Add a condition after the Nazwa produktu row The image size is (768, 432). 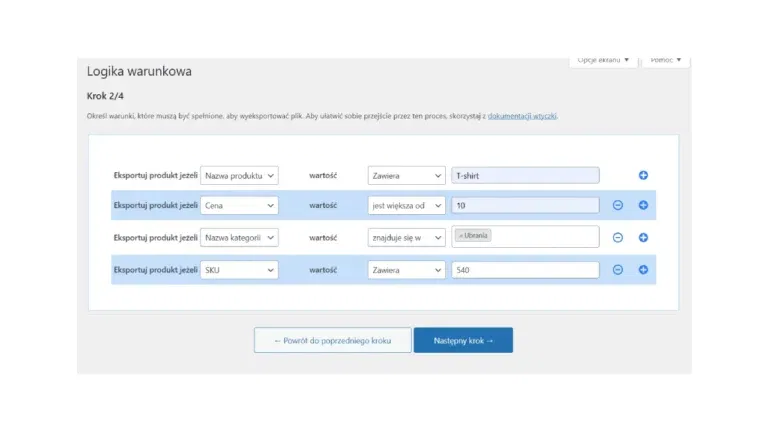[x=643, y=175]
